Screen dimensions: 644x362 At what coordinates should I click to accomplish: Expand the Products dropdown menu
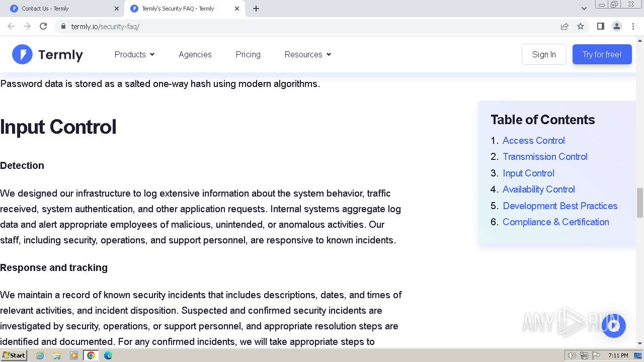[x=134, y=54]
